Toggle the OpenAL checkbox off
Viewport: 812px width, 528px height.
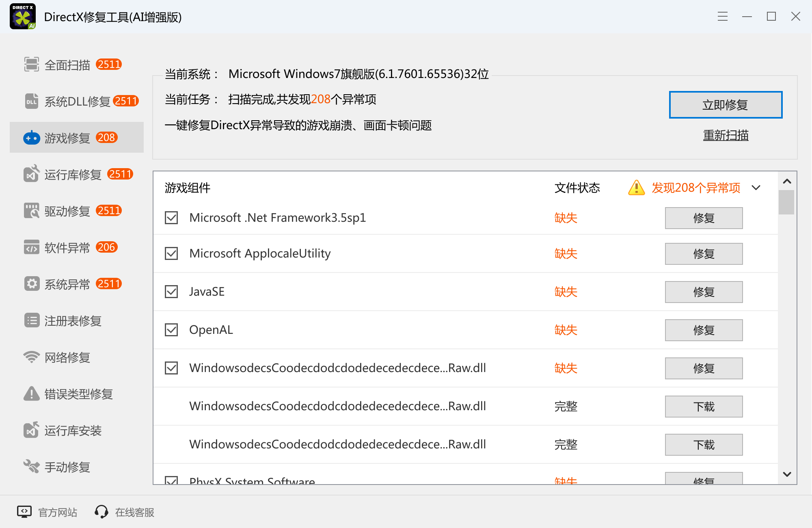point(171,329)
